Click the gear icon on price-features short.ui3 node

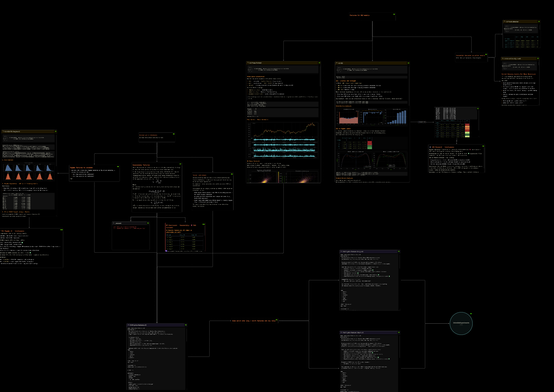(342, 333)
